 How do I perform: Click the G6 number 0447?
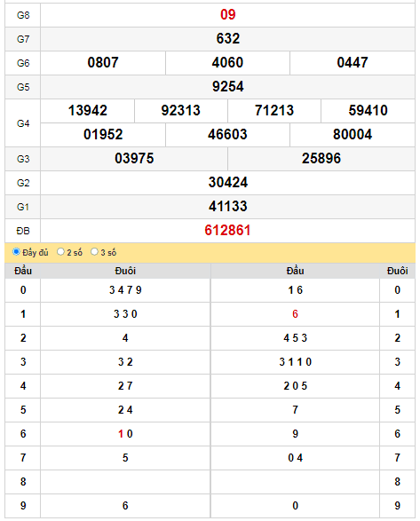(353, 62)
